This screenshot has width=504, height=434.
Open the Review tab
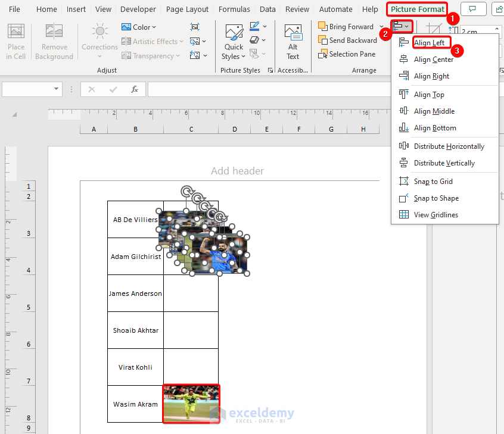pos(297,10)
